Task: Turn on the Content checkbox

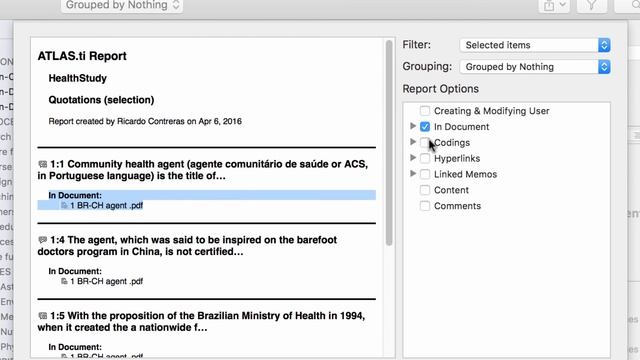Action: point(425,190)
